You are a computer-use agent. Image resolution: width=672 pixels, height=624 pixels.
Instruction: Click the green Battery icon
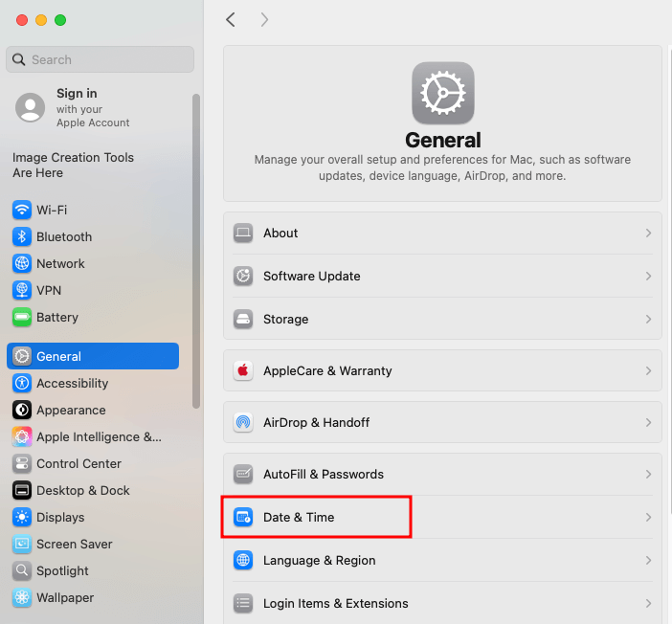22,317
